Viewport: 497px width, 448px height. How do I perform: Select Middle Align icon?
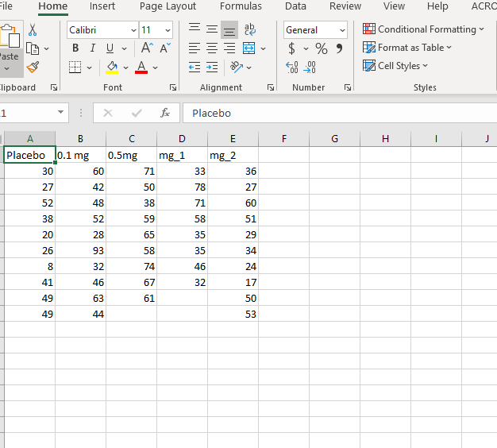(x=212, y=29)
